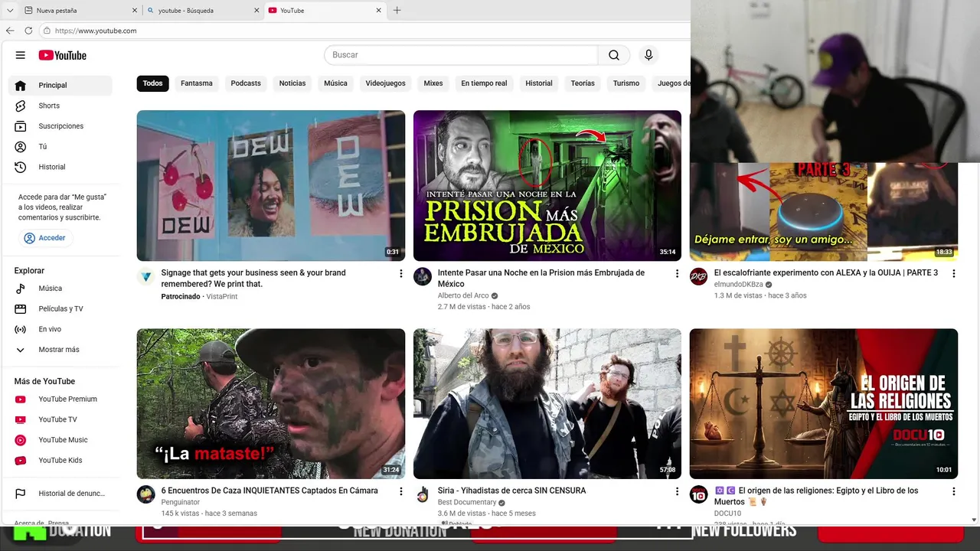Select the Noticias filter chip
The image size is (980, 551).
292,83
